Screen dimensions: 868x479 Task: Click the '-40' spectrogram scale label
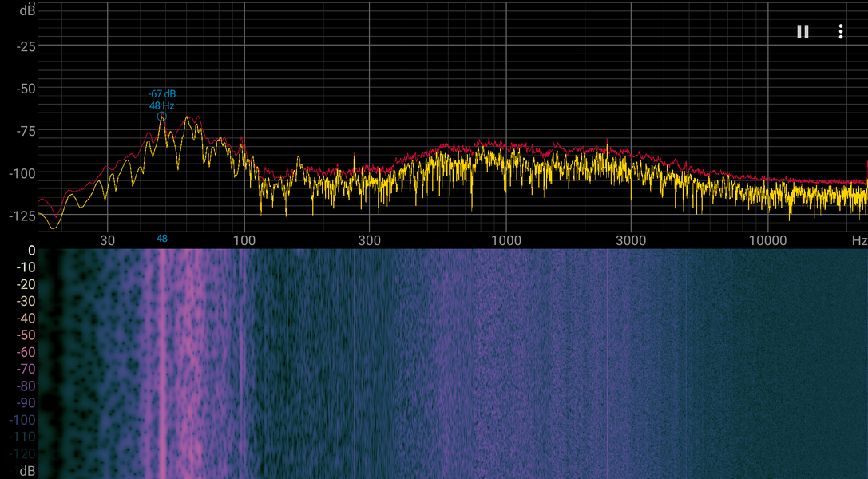[26, 319]
